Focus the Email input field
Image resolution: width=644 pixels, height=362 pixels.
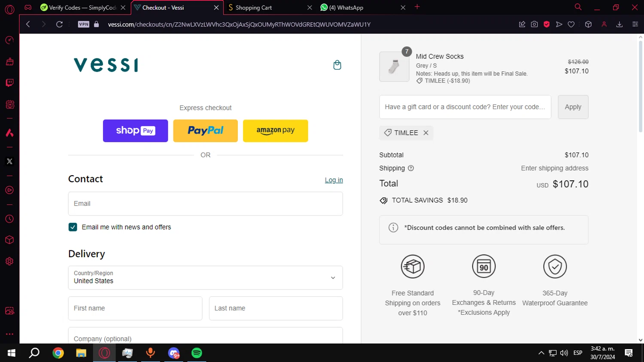(205, 204)
